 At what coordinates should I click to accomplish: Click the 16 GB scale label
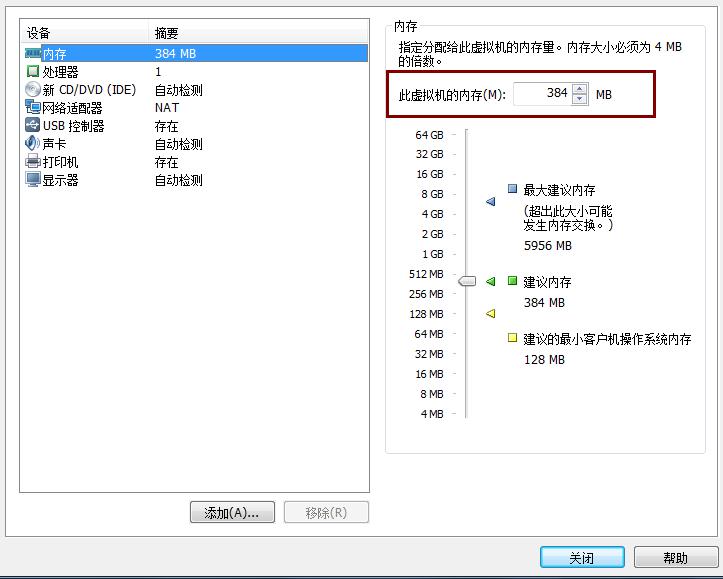(x=430, y=174)
